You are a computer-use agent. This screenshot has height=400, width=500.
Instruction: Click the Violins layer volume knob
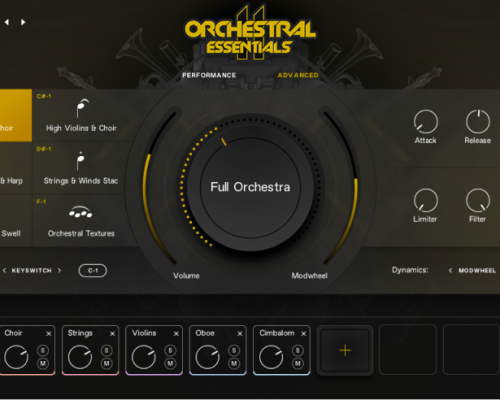[x=144, y=357]
